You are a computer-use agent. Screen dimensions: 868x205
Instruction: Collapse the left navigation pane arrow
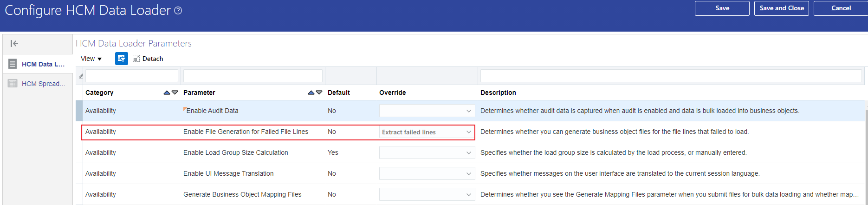(14, 44)
